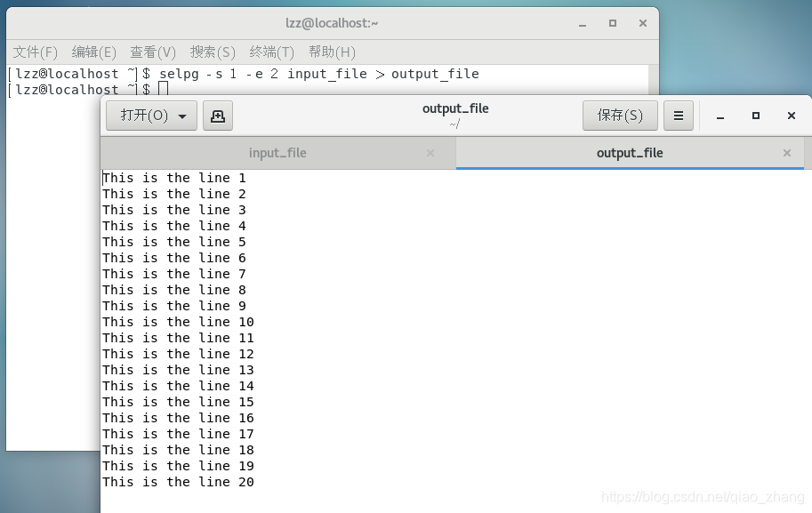
Task: Select the output_file tab
Action: [630, 153]
